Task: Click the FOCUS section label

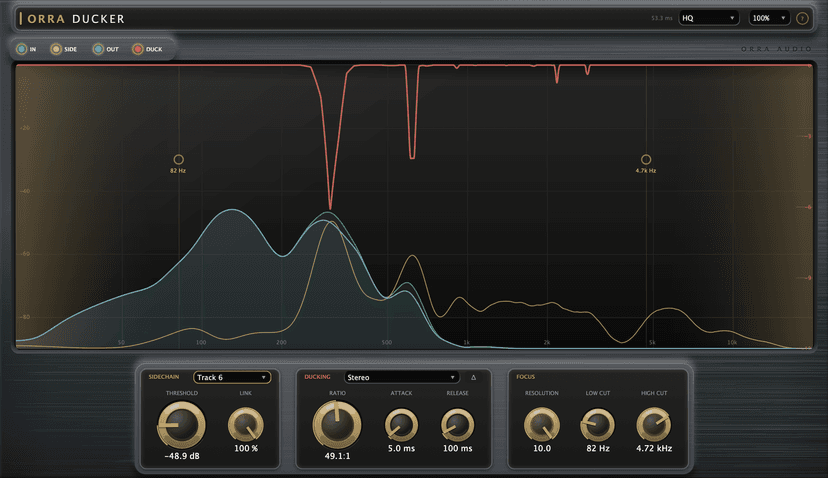Action: point(525,377)
